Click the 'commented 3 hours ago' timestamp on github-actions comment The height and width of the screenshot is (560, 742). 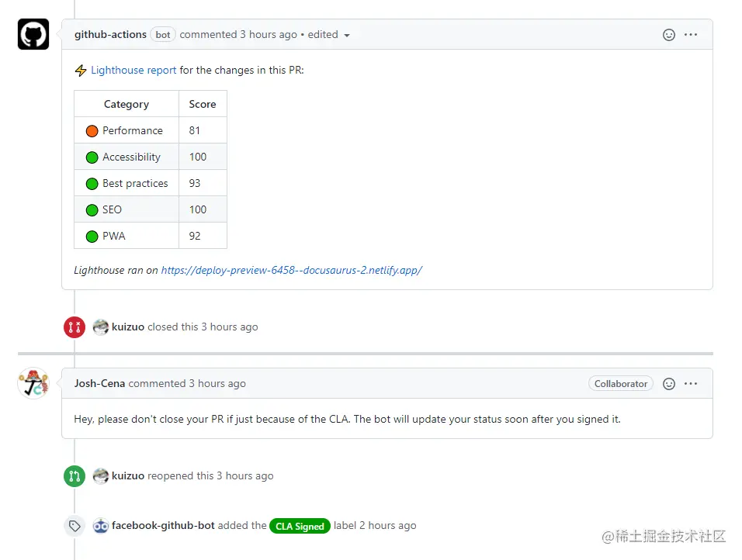238,35
